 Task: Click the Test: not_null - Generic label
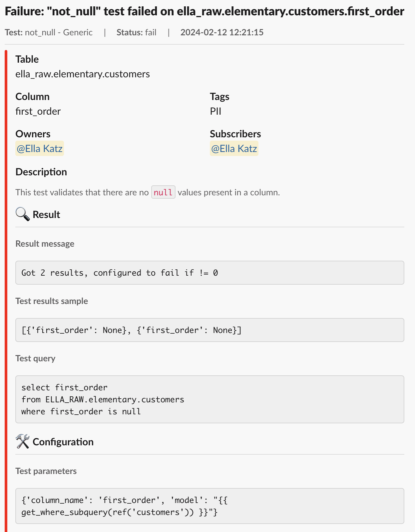pyautogui.click(x=49, y=32)
